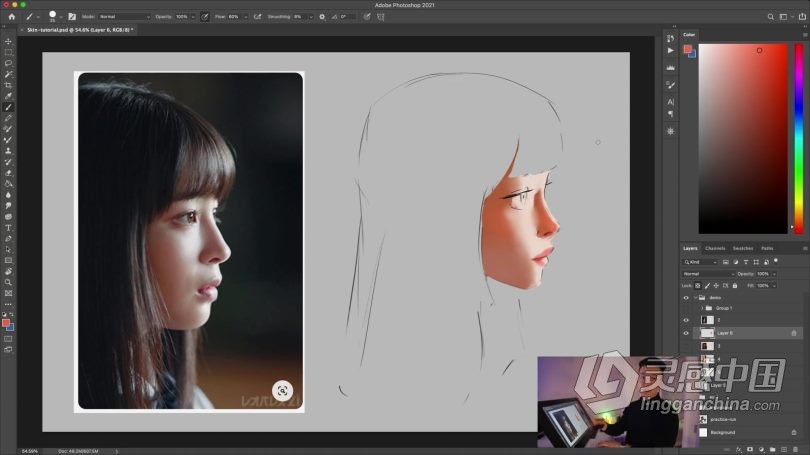Screen dimensions: 810x455
Task: Select the Skin-tutorial.psd document tab
Action: pos(80,30)
